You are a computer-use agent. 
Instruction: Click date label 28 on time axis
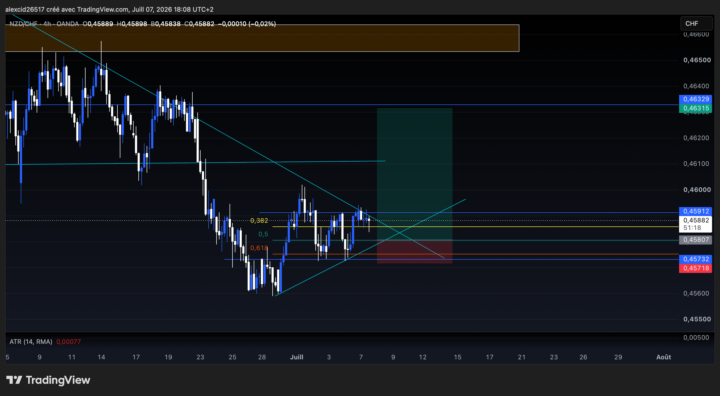(x=262, y=357)
